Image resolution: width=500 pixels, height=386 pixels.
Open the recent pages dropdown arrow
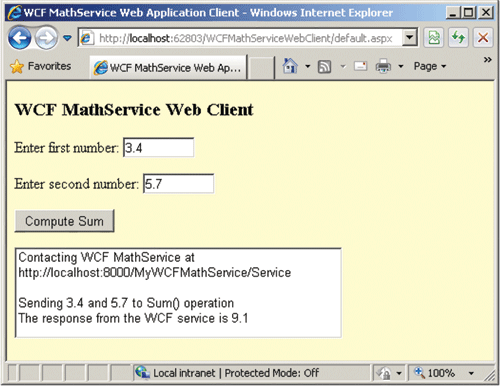tap(67, 38)
